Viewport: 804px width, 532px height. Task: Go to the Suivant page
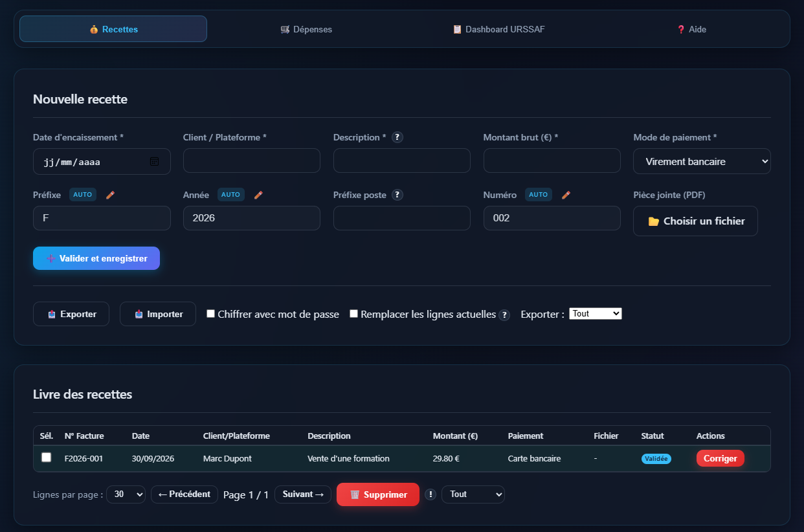pyautogui.click(x=303, y=494)
